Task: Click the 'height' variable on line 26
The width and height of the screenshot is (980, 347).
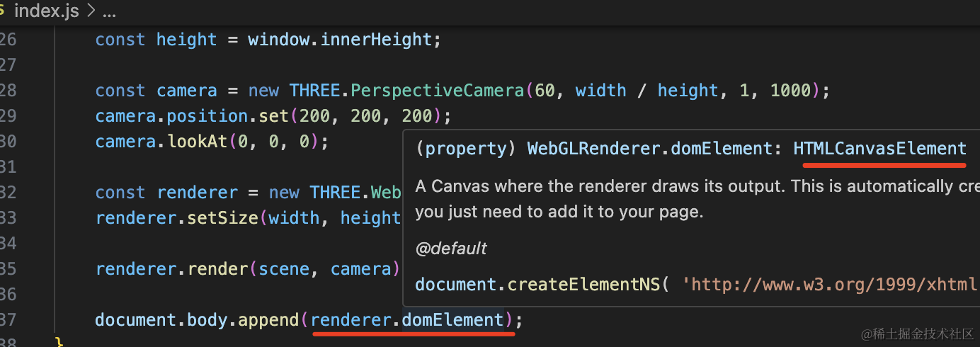Action: tap(187, 40)
